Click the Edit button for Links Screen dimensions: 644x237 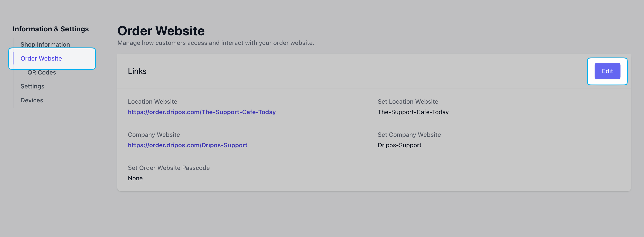coord(607,71)
